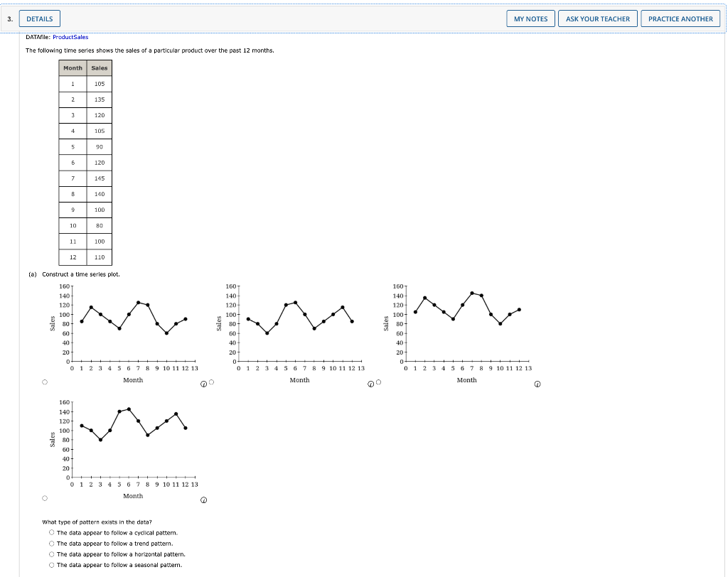Choose the horizontal pattern option

pyautogui.click(x=51, y=554)
